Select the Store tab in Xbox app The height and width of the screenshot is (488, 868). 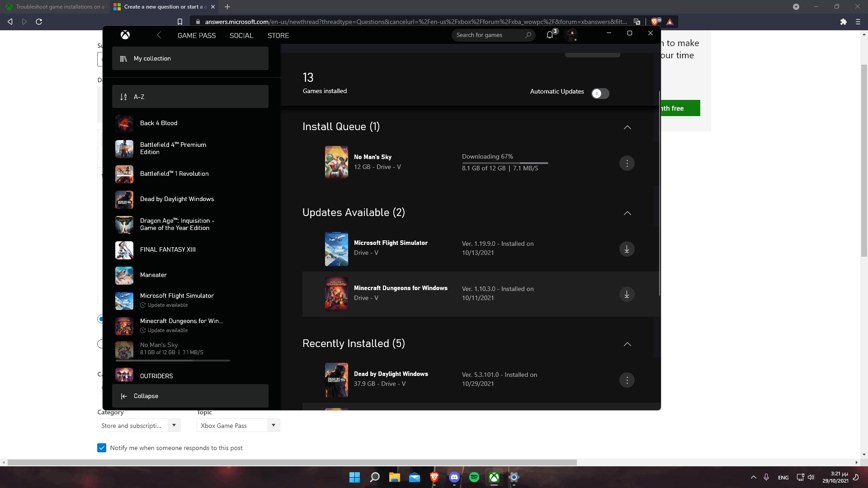point(278,35)
